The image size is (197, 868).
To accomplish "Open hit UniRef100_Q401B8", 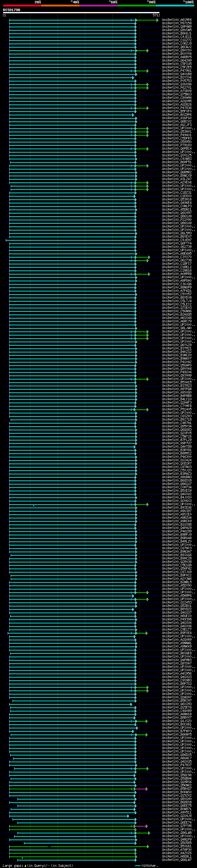I will click(x=177, y=74).
